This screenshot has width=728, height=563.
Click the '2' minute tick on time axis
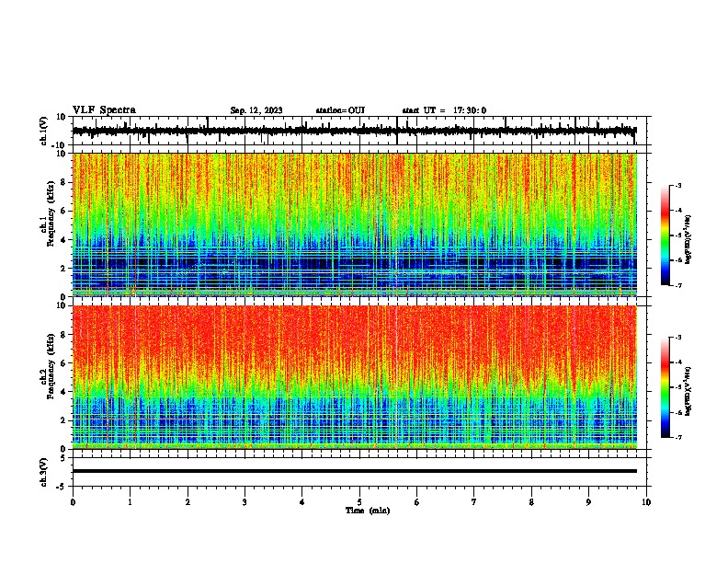click(188, 502)
